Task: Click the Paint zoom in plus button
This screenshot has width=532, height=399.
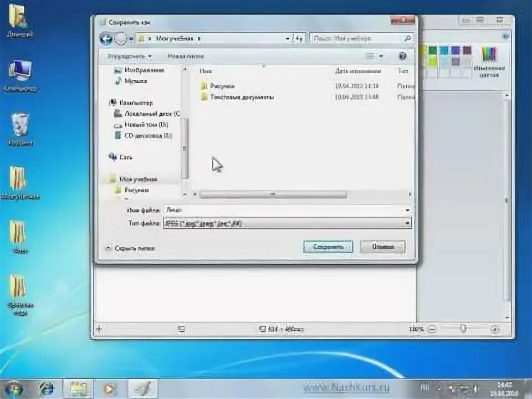Action: tap(494, 329)
